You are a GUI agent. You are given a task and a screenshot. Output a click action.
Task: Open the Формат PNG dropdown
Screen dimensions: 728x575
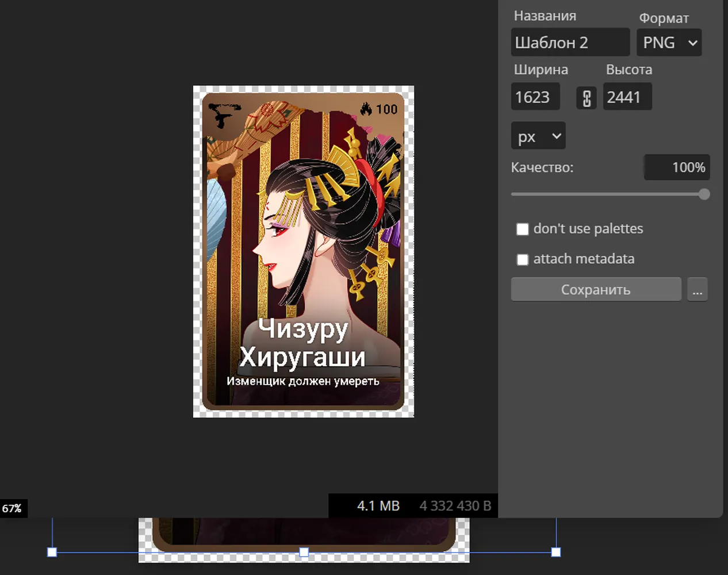click(669, 43)
